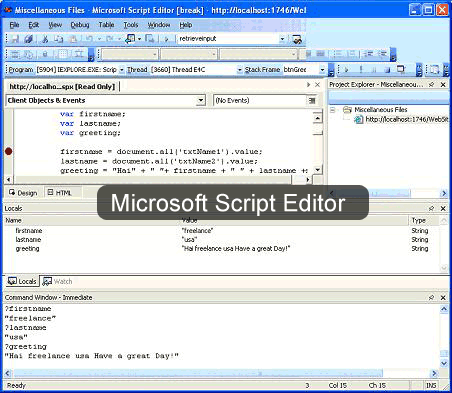452x393 pixels.
Task: Click the Type column header in Locals
Action: tap(424, 221)
